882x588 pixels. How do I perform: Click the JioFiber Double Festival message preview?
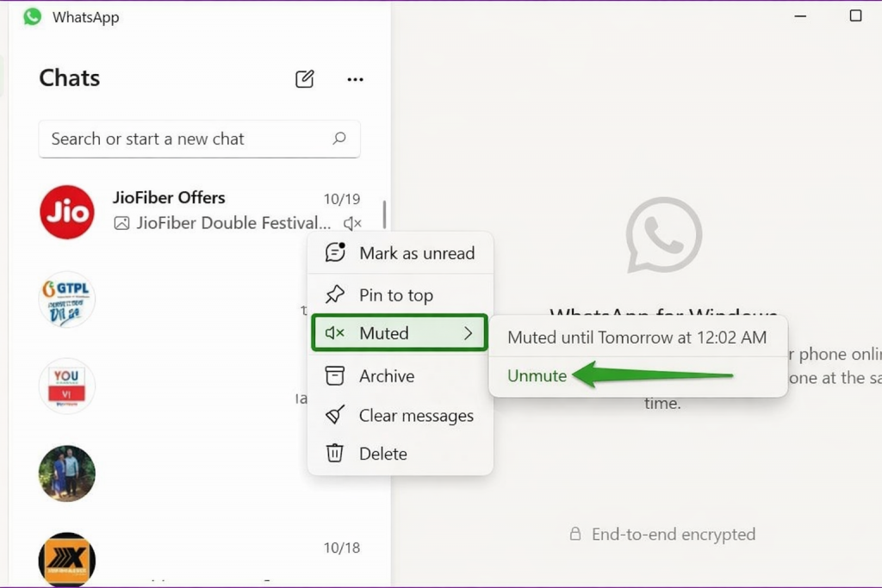(233, 223)
